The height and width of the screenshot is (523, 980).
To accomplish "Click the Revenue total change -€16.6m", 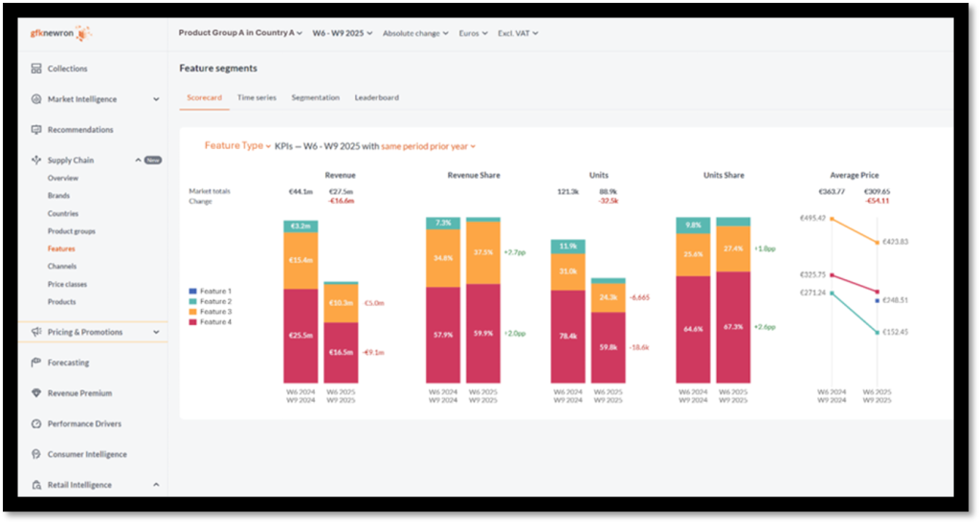I will tap(341, 201).
